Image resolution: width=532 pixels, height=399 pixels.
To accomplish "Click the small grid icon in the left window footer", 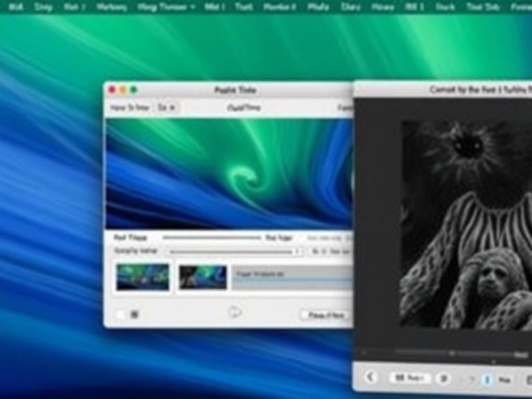I will 134,314.
